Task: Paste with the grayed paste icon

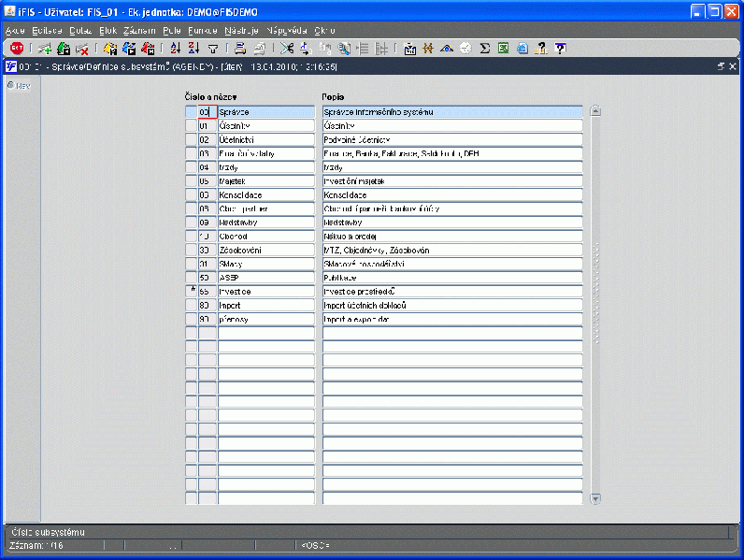Action: pyautogui.click(x=325, y=48)
